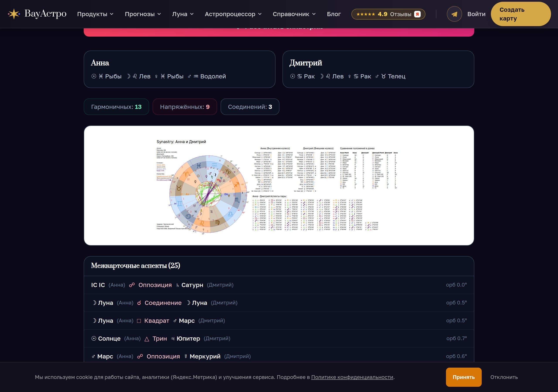Click the trine symbol in Солнце–Юпитер row

coord(147,339)
